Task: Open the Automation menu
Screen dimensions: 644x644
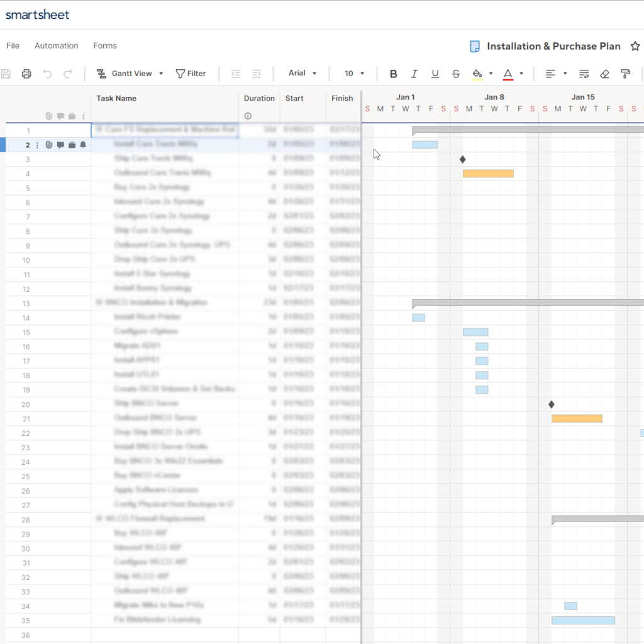Action: 57,45
